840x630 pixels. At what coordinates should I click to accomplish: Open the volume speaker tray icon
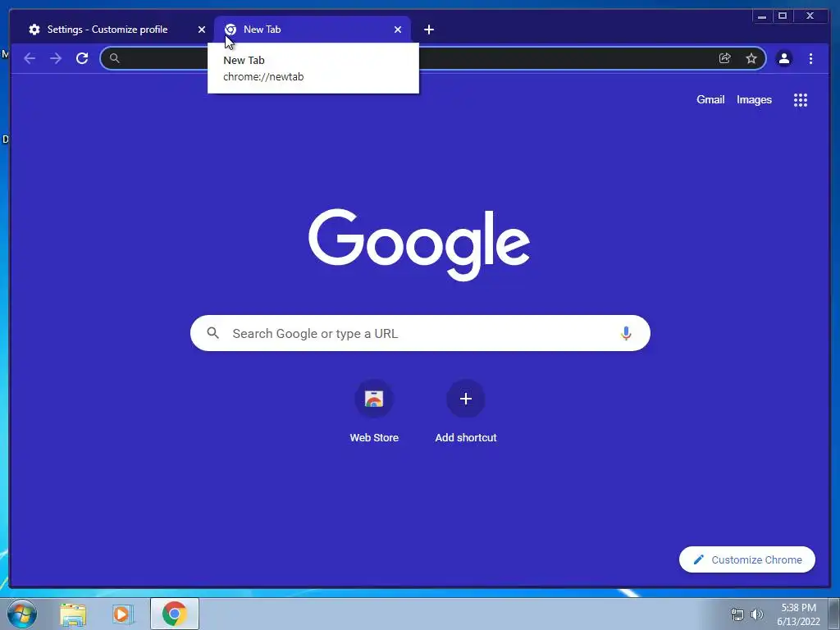(x=757, y=614)
